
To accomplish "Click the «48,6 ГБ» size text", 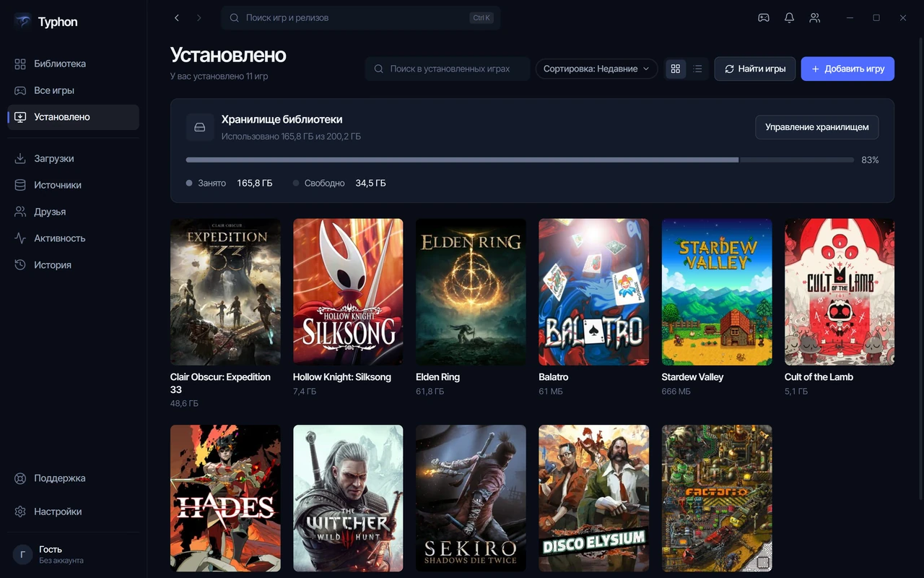I will click(184, 403).
